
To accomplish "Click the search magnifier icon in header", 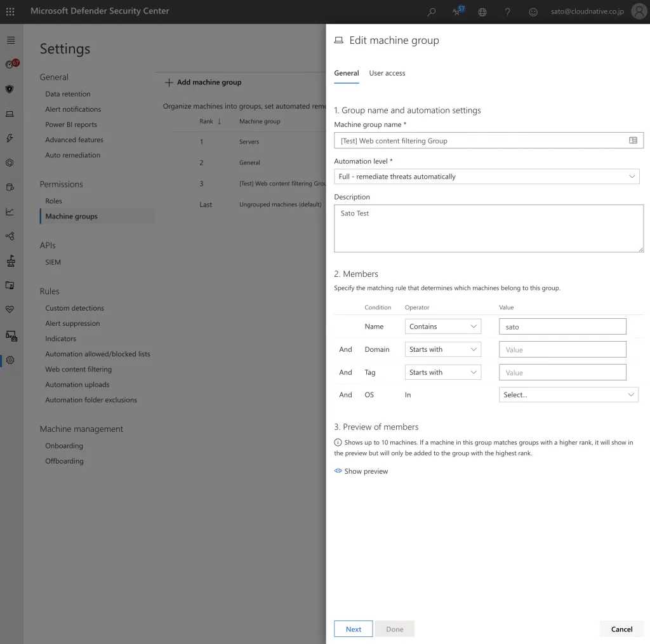I will (432, 11).
